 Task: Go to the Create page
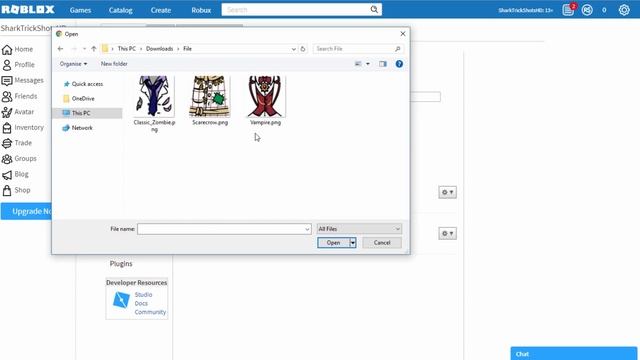(x=161, y=10)
